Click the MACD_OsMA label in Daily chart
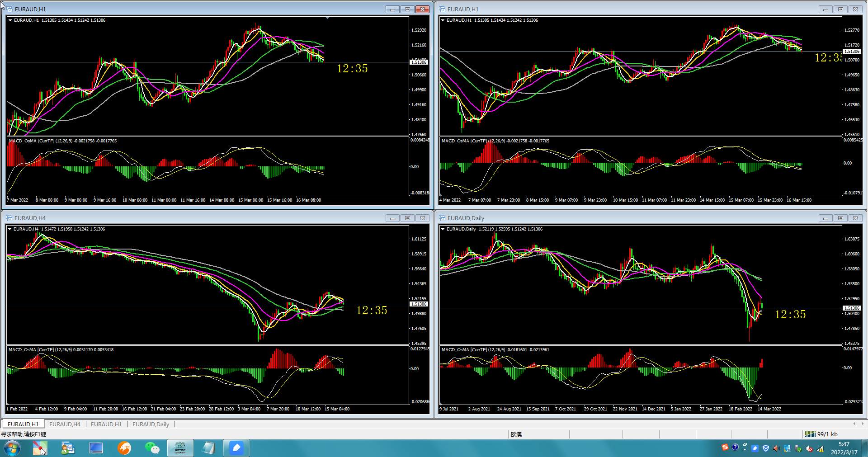868x457 pixels. [x=495, y=350]
